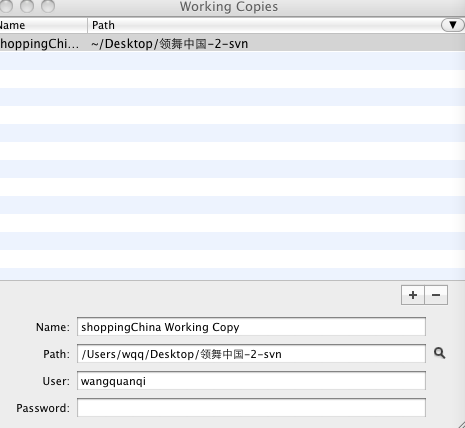The width and height of the screenshot is (465, 428).
Task: Open the column options dropdown arrow
Action: point(452,25)
